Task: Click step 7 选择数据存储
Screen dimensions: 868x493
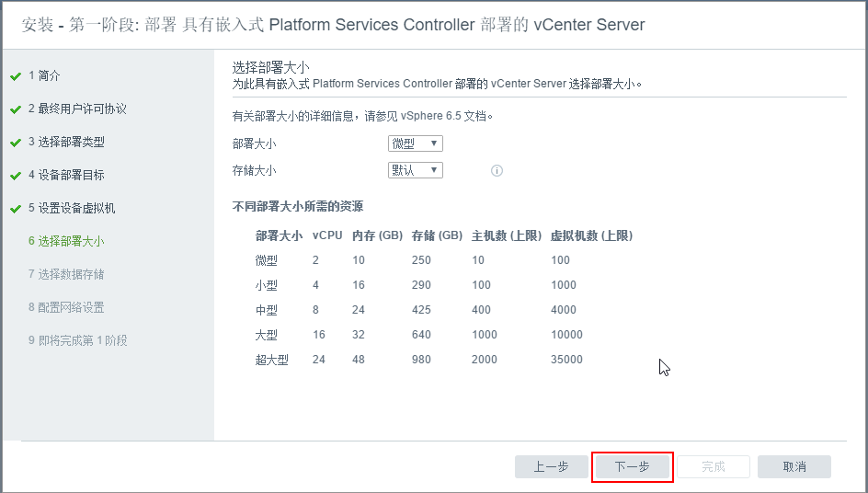Action: point(66,274)
